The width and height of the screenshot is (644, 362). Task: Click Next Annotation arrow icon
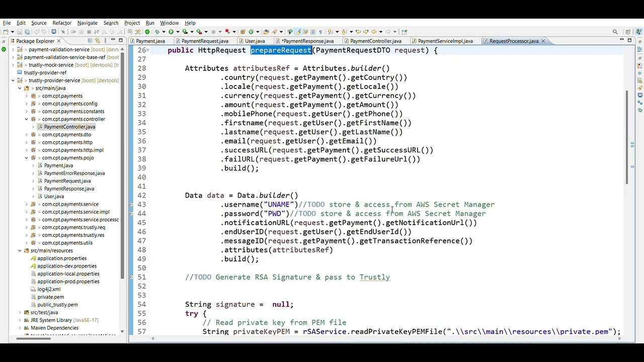click(330, 32)
